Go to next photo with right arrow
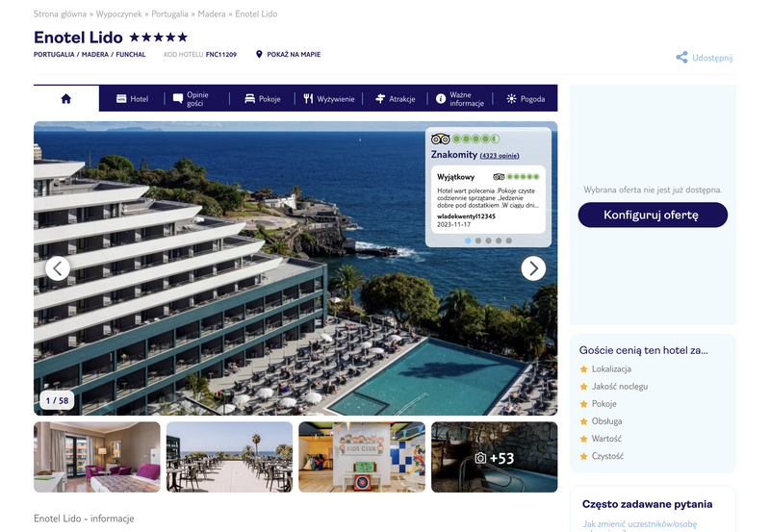The height and width of the screenshot is (532, 770). (x=533, y=268)
